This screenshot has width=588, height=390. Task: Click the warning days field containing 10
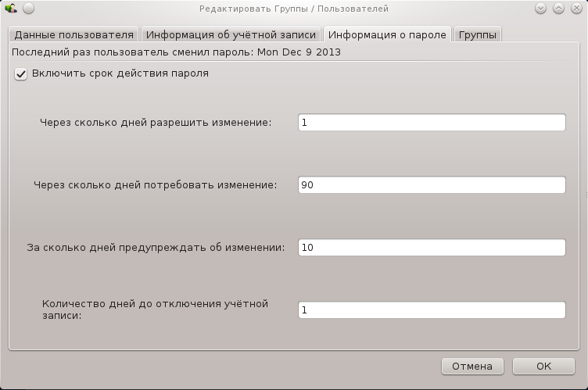[x=432, y=248]
